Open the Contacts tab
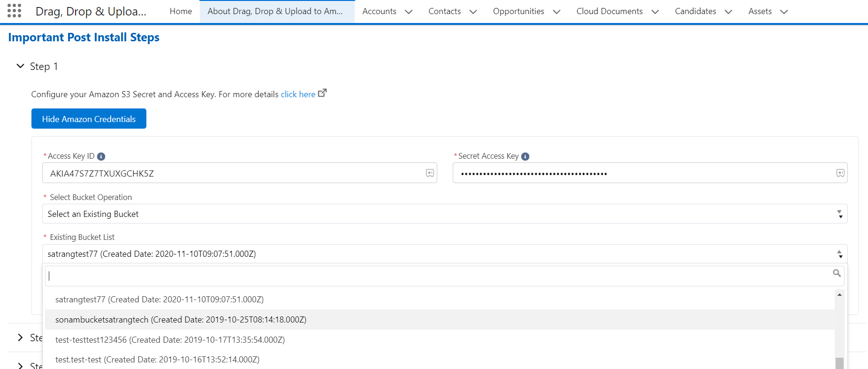Image resolution: width=868 pixels, height=369 pixels. coord(444,11)
